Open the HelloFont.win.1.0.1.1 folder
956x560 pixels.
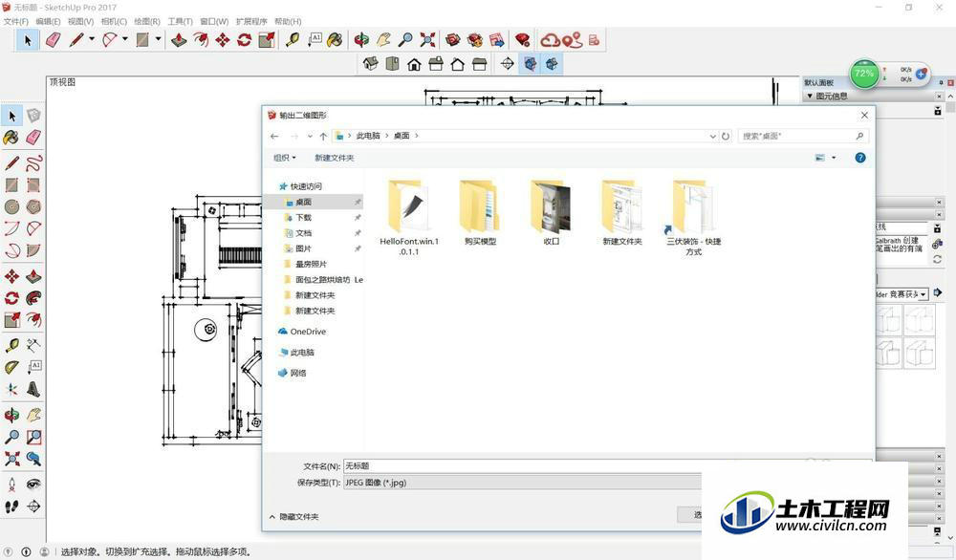(x=409, y=218)
